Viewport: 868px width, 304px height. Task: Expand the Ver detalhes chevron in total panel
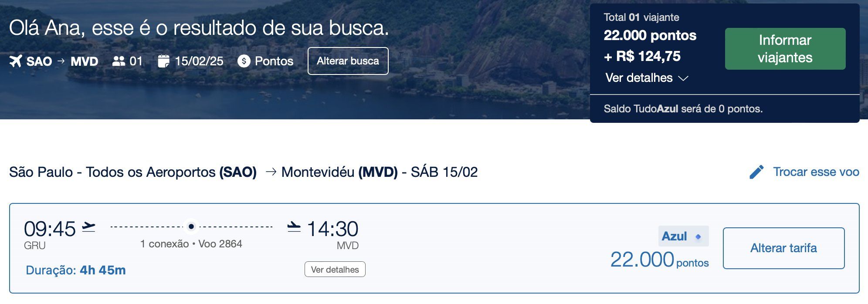[683, 78]
